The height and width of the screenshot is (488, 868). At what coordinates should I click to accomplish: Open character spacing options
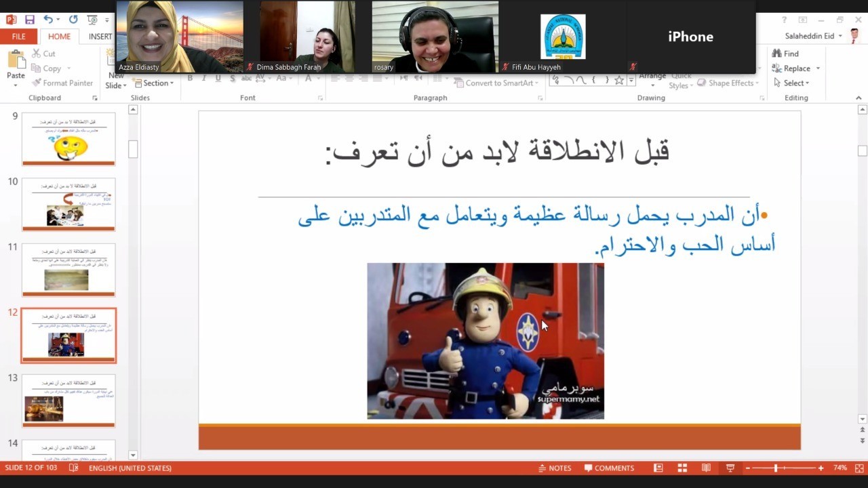pos(263,79)
